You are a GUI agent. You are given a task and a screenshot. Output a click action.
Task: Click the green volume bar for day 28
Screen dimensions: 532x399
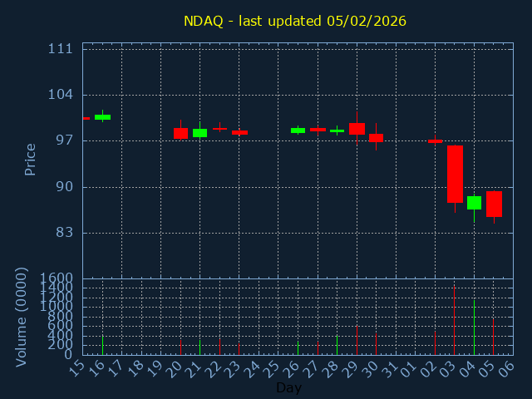pos(337,346)
